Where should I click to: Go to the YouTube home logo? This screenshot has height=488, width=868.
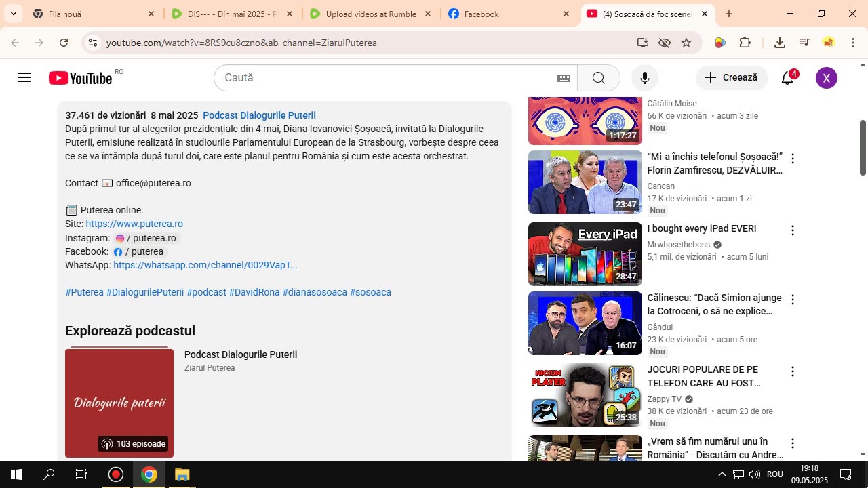[80, 78]
